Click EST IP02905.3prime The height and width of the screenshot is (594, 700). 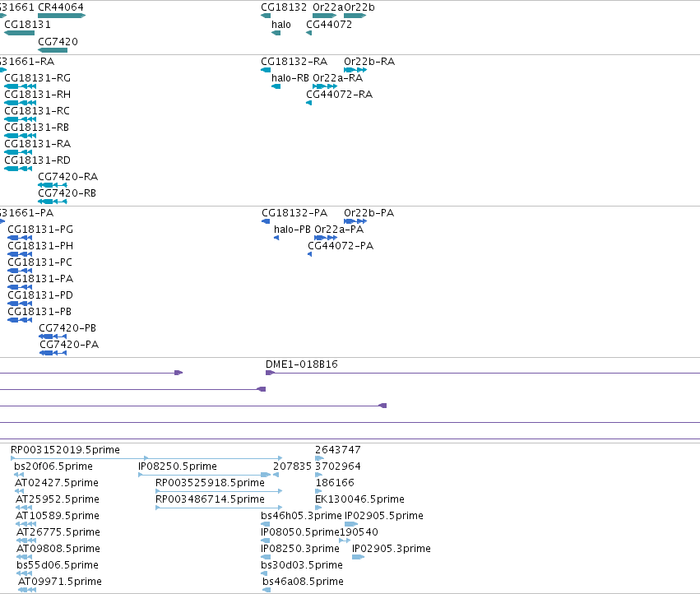[392, 549]
